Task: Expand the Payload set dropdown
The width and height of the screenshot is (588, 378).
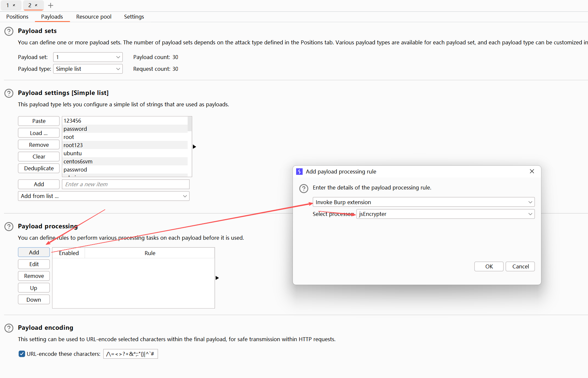Action: click(88, 57)
